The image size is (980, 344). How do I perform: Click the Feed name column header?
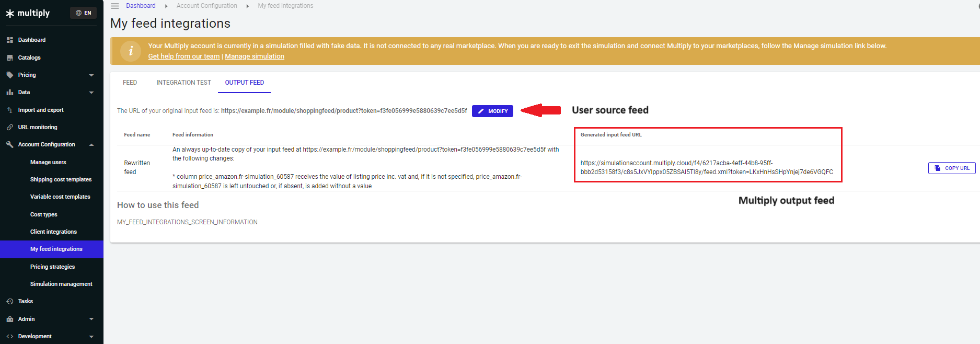click(x=137, y=135)
